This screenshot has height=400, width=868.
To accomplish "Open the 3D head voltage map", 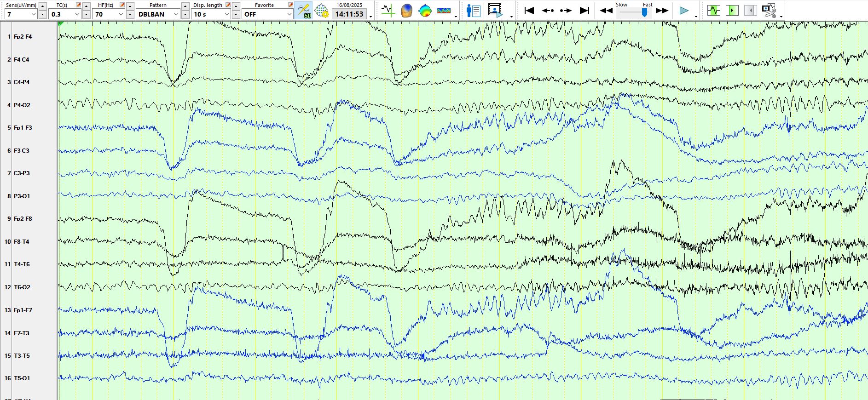I will [406, 10].
